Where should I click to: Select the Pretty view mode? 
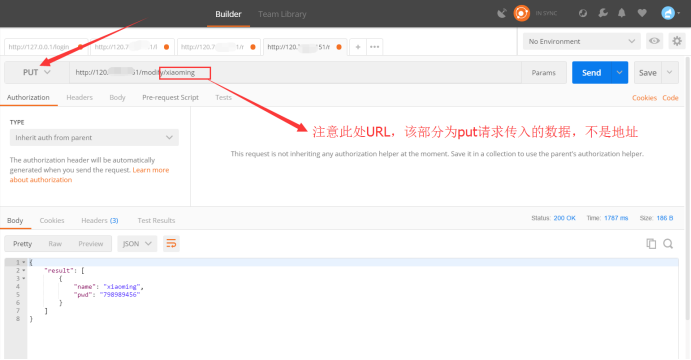(x=22, y=244)
